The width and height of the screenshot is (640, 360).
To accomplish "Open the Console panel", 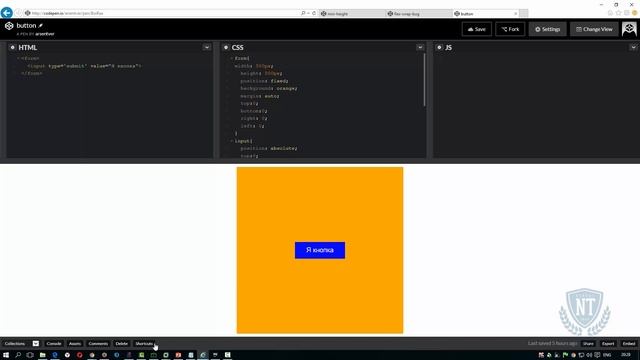I will coord(54,344).
